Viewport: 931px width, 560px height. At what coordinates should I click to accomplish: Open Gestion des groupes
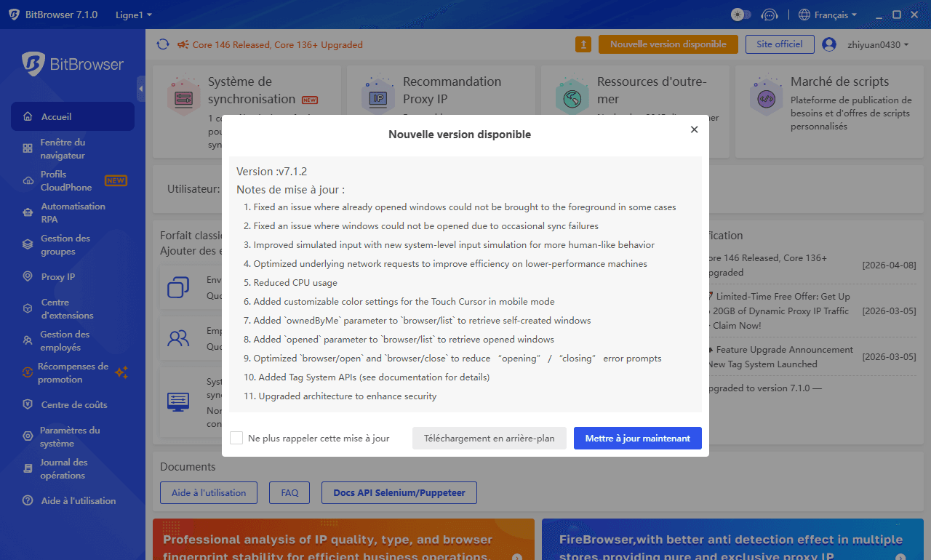coord(73,244)
